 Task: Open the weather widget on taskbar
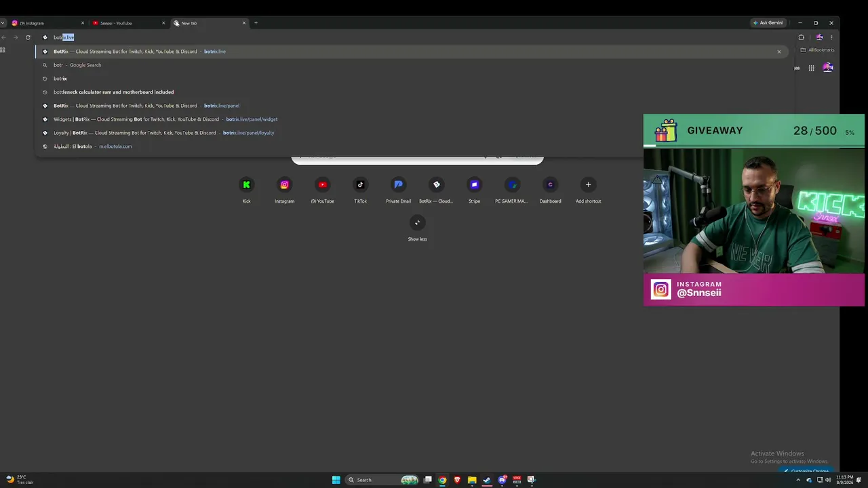[19, 480]
